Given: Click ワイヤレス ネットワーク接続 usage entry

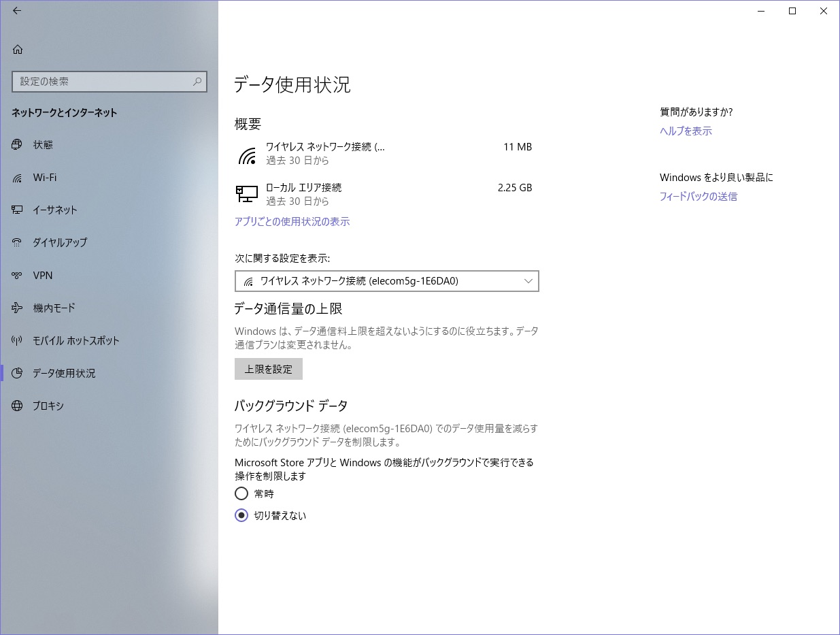Looking at the screenshot, I should pos(384,154).
